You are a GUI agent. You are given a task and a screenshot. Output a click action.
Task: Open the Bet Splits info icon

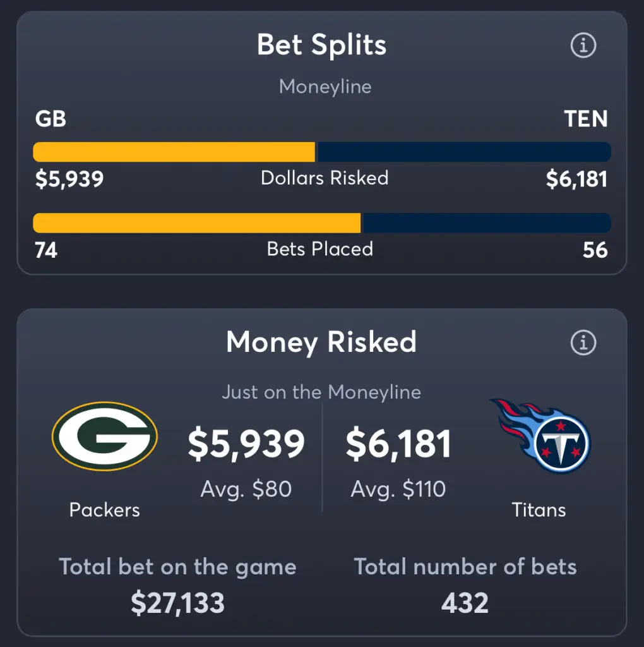[x=583, y=45]
